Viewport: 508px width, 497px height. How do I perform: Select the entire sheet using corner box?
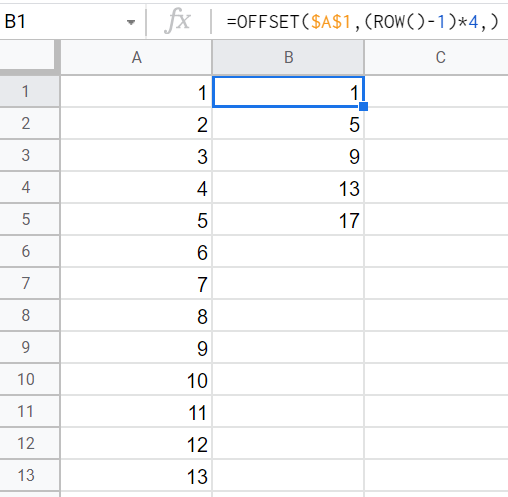27,55
